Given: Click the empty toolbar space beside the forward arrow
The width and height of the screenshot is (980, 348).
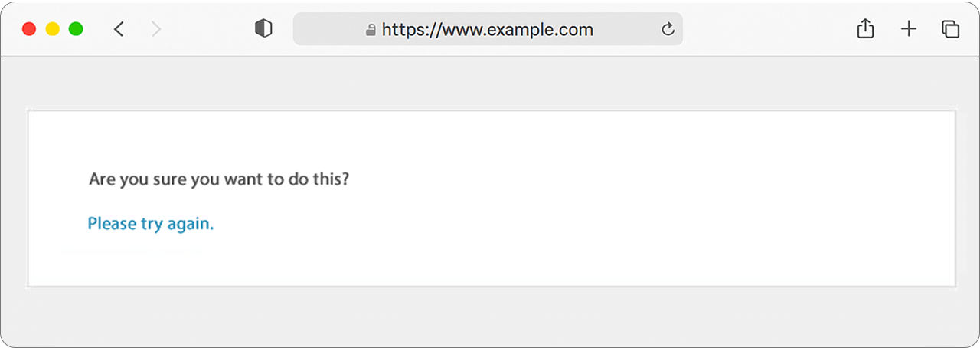Looking at the screenshot, I should [207, 29].
